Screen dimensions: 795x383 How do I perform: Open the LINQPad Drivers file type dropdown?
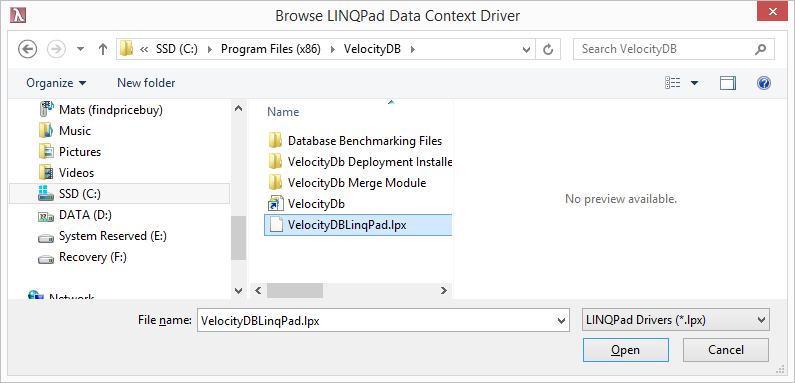675,320
